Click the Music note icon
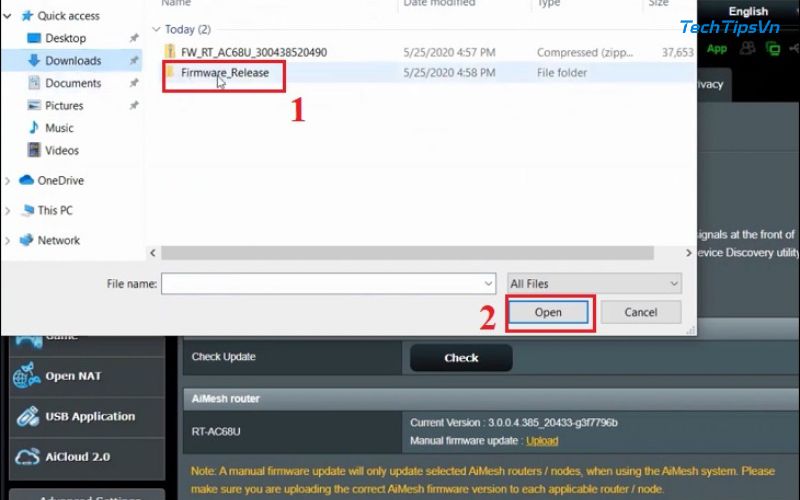This screenshot has height=500, width=800. coord(33,128)
